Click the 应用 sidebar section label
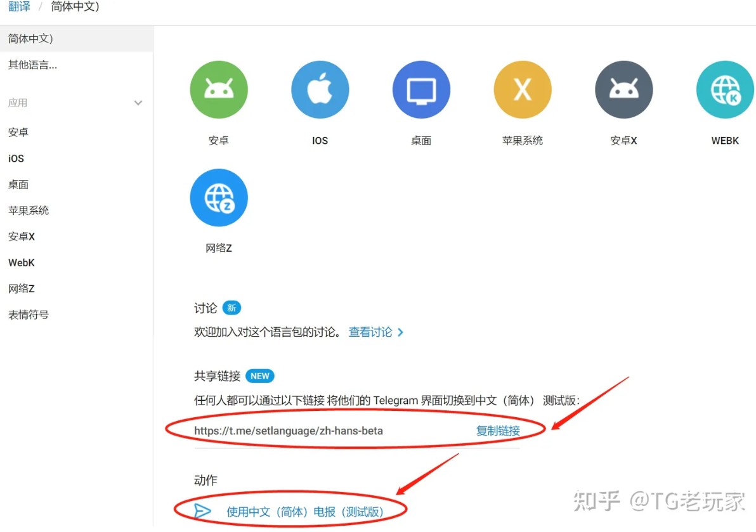 click(x=17, y=103)
